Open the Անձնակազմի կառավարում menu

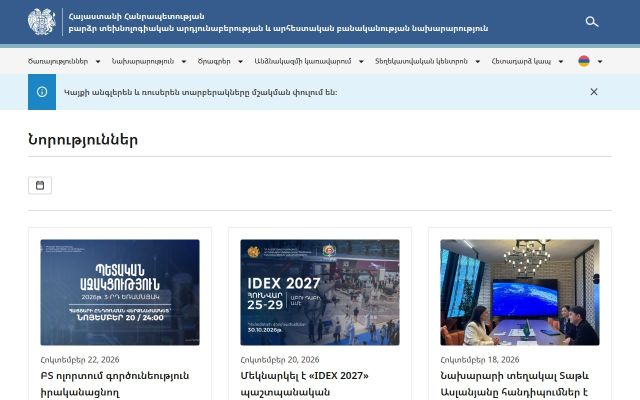[302, 61]
